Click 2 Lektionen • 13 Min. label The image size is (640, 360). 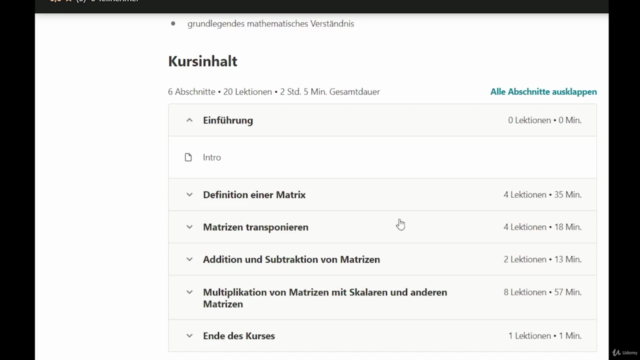[x=542, y=259]
